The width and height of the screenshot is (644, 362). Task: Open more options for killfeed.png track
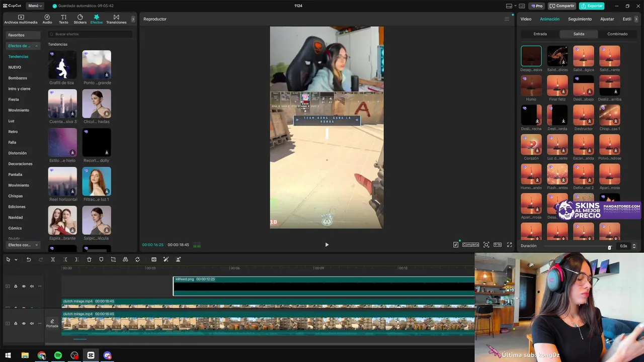click(40, 286)
